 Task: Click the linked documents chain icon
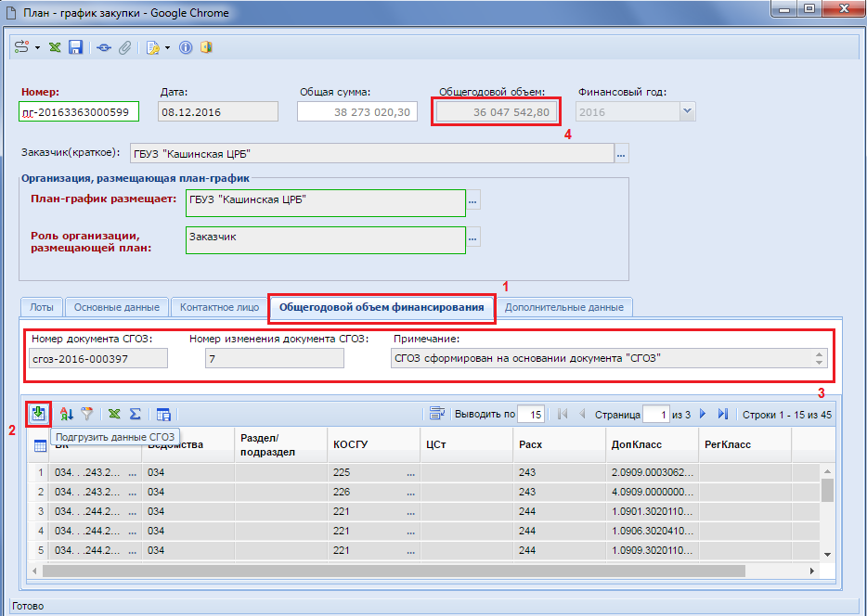pos(103,47)
